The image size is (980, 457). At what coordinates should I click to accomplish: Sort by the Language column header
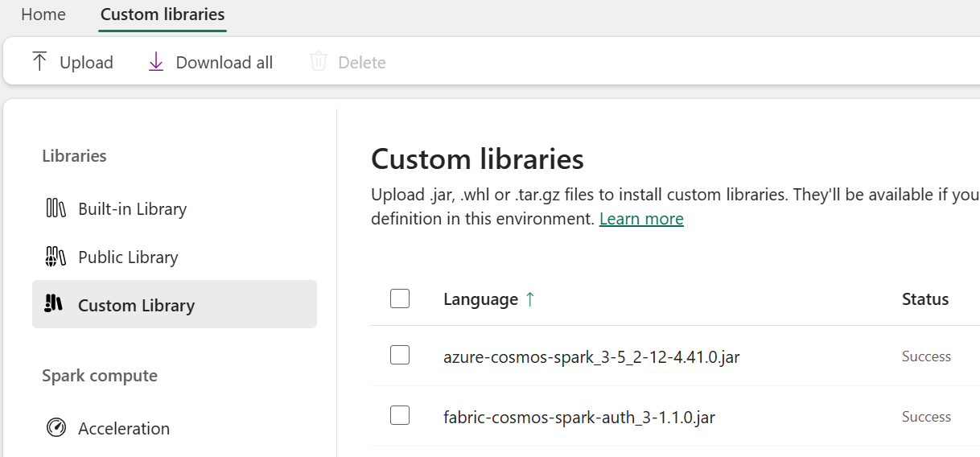[x=480, y=299]
